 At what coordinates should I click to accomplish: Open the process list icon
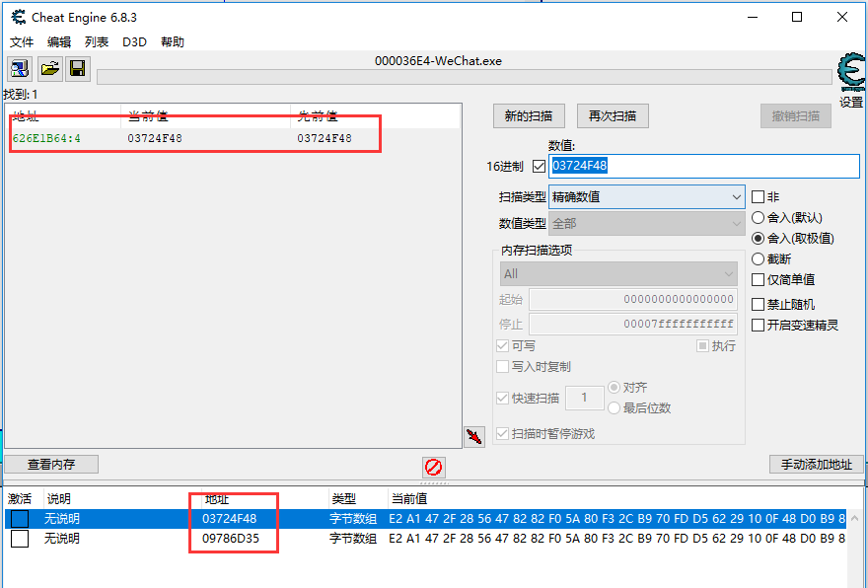pyautogui.click(x=20, y=69)
